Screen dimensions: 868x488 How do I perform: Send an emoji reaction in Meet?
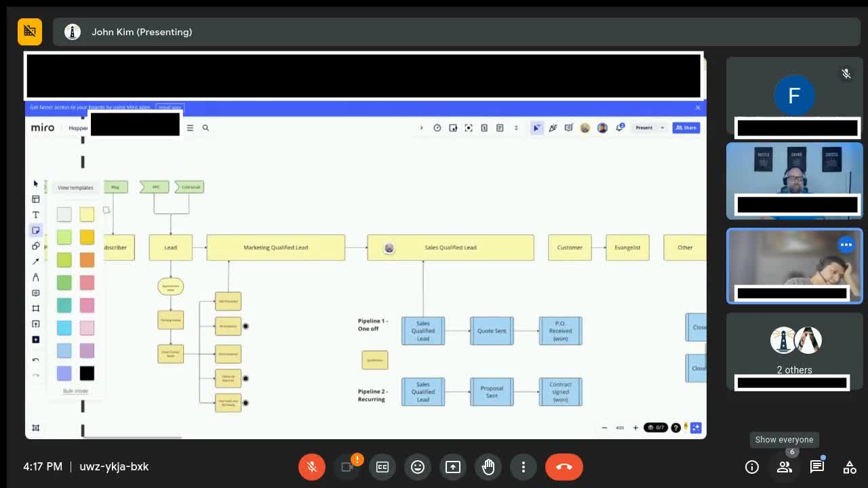418,466
